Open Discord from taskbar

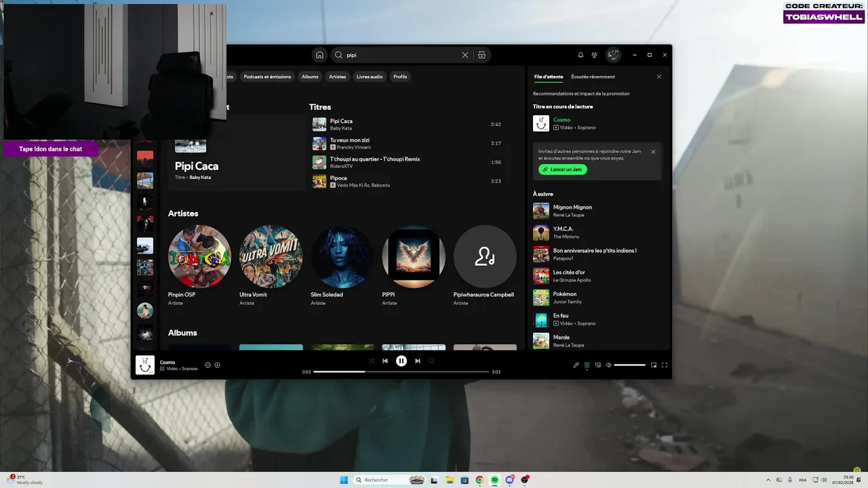(x=510, y=480)
